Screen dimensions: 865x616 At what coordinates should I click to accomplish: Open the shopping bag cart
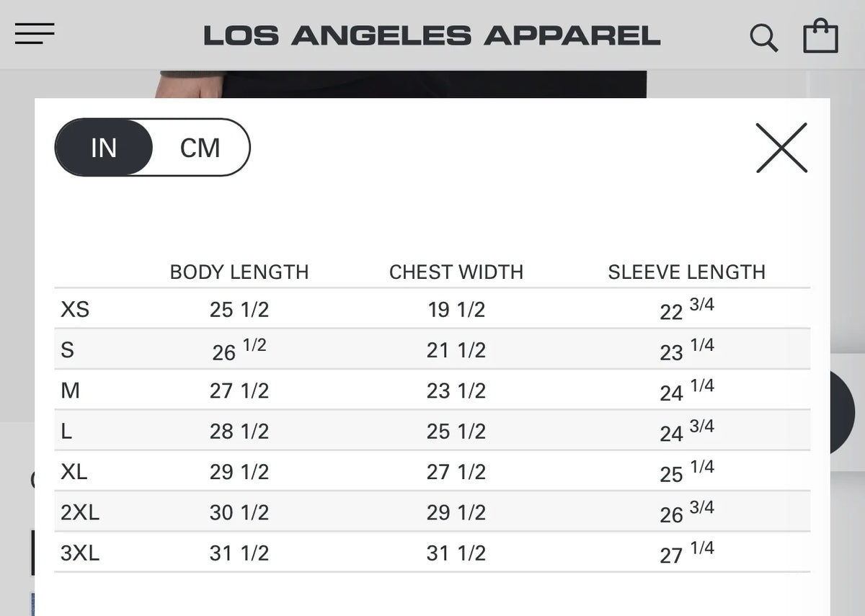pyautogui.click(x=820, y=36)
